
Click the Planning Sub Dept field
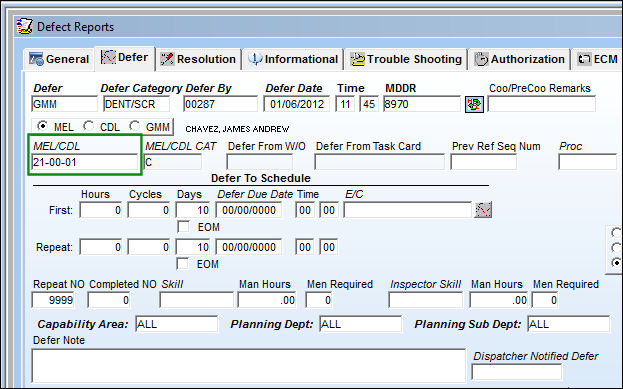(x=569, y=324)
